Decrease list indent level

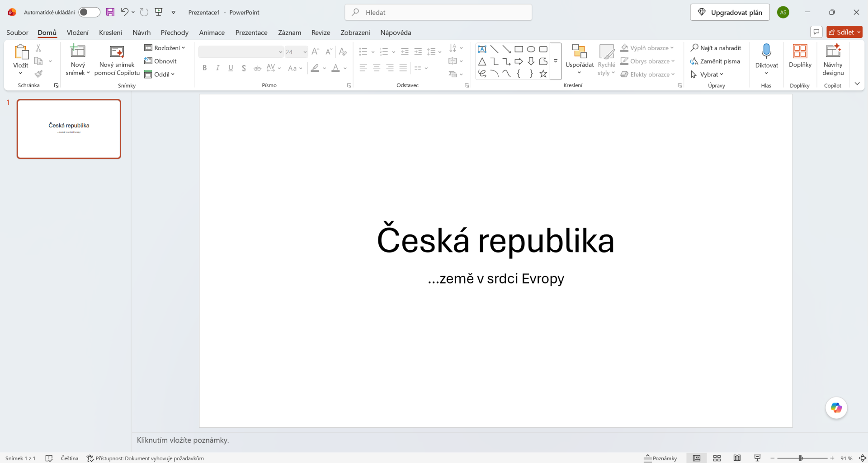tap(405, 51)
